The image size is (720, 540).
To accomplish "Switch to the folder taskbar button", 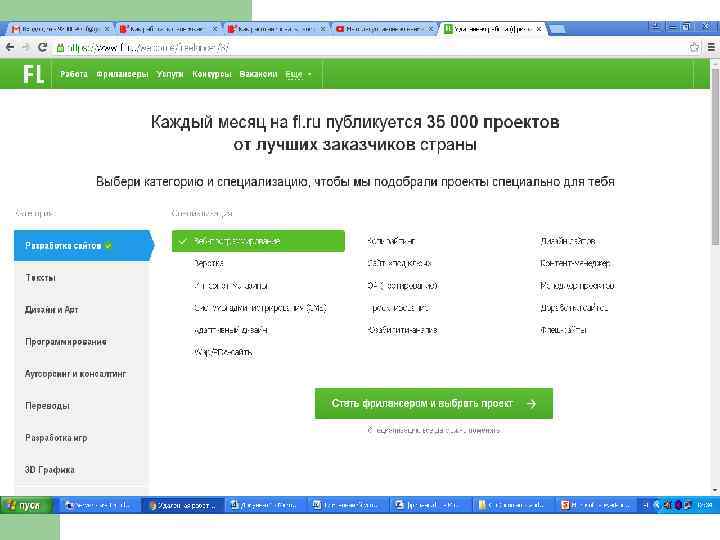I will tap(513, 505).
